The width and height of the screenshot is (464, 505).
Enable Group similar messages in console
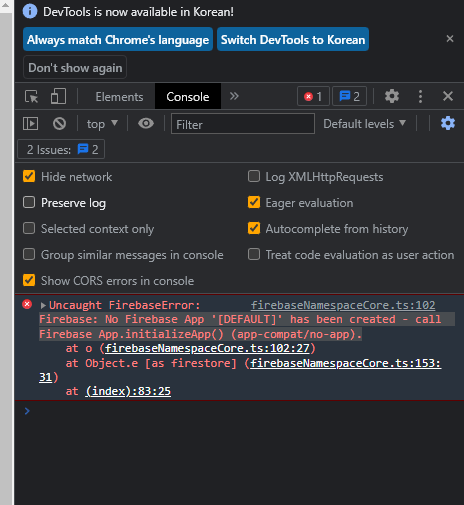point(29,254)
